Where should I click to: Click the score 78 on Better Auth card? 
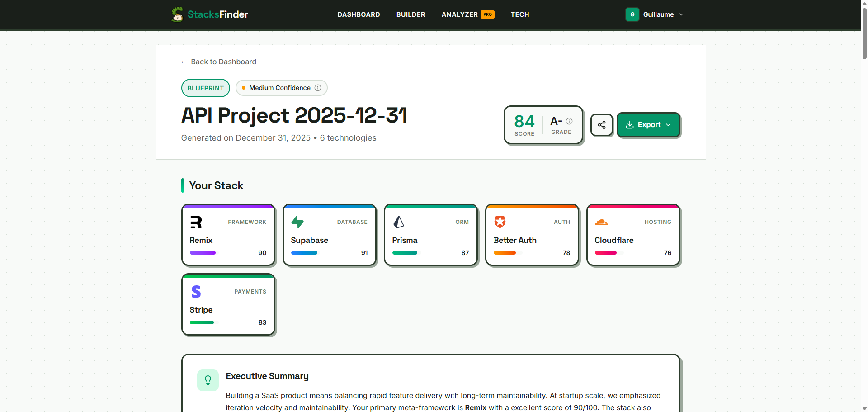566,253
